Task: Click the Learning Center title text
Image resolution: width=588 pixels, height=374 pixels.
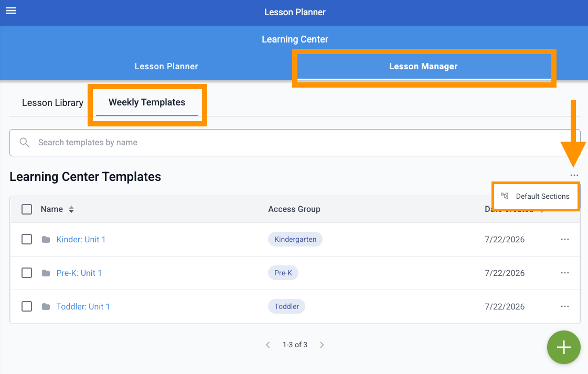Action: pos(295,39)
